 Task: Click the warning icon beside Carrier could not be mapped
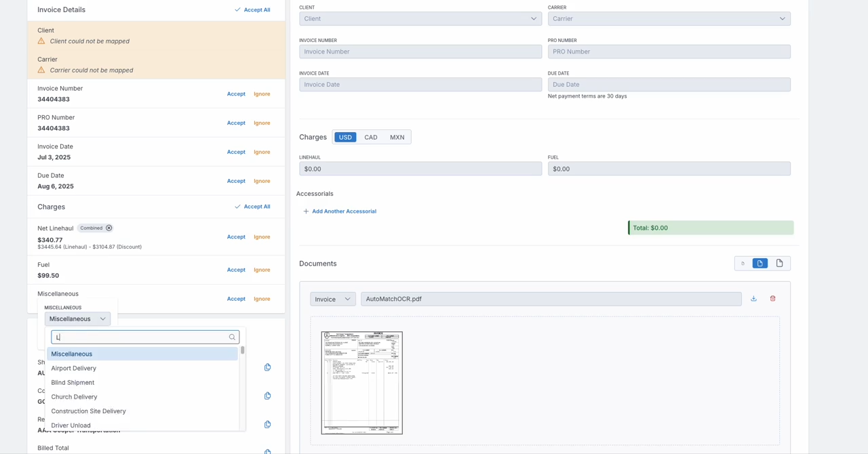[41, 70]
